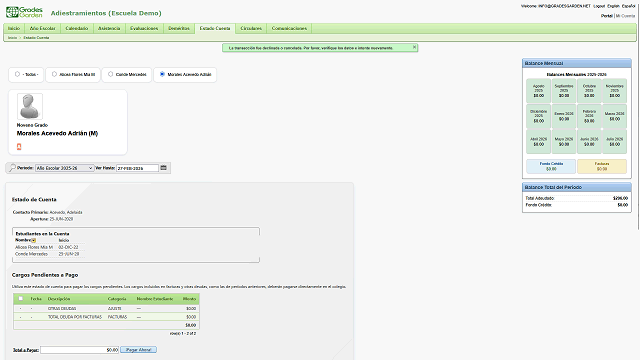
Task: Open the Inicio tab
Action: tap(14, 28)
